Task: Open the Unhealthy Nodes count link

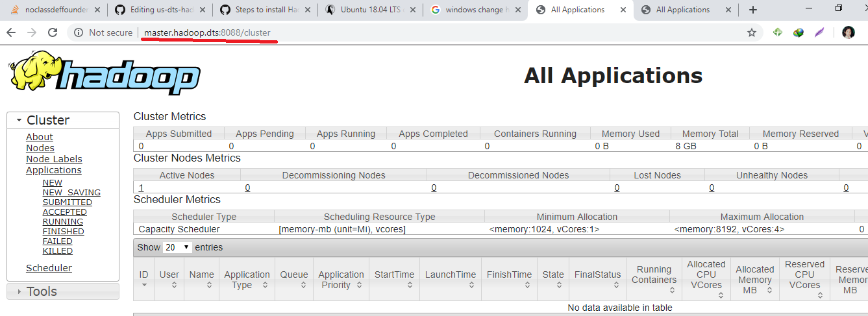Action: pyautogui.click(x=712, y=188)
